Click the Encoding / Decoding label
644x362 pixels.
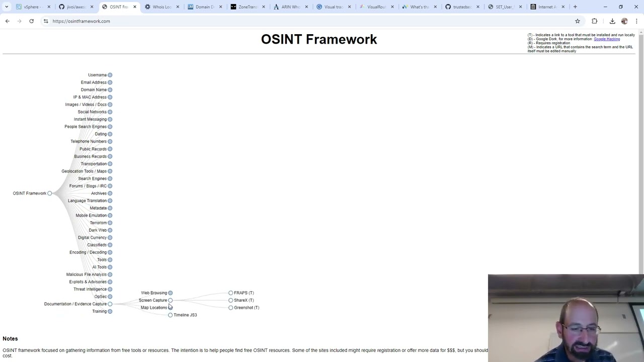coord(88,252)
